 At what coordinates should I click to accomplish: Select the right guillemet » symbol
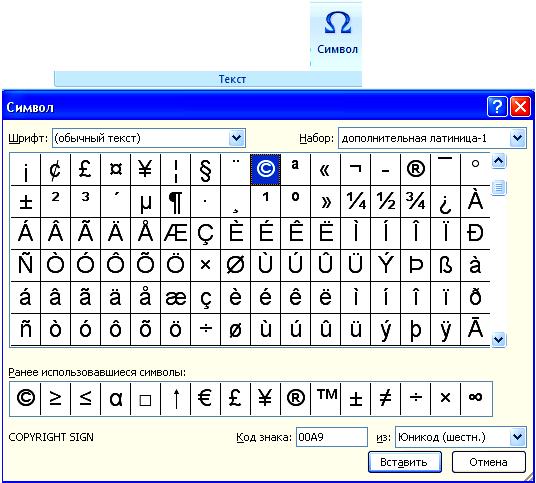pyautogui.click(x=325, y=202)
